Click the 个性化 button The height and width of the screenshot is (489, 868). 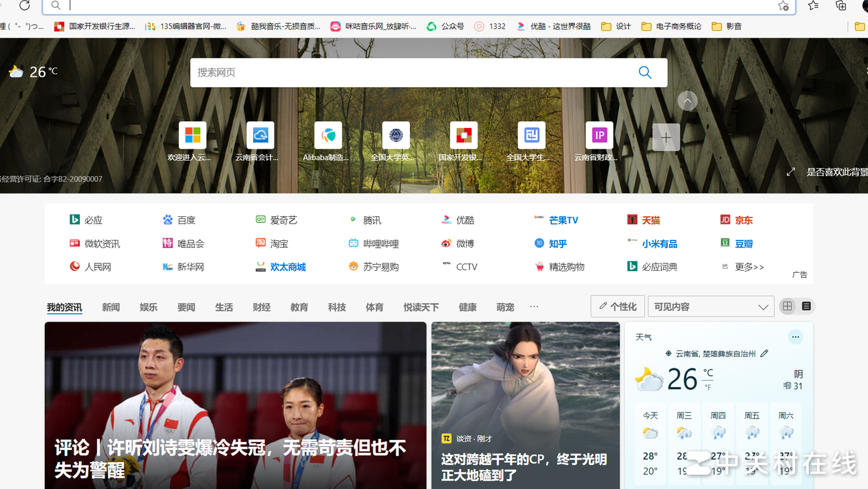(618, 307)
